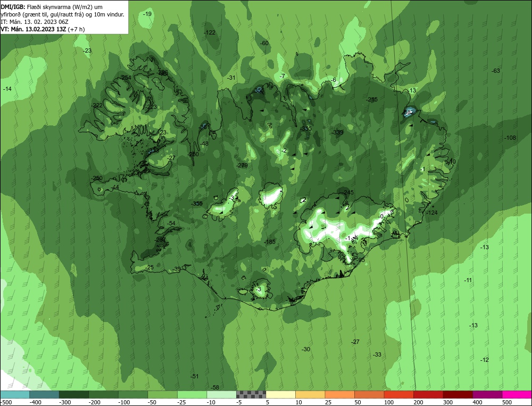532x406 pixels.
Task: Select the '-5' legend label
Action: coord(239,402)
